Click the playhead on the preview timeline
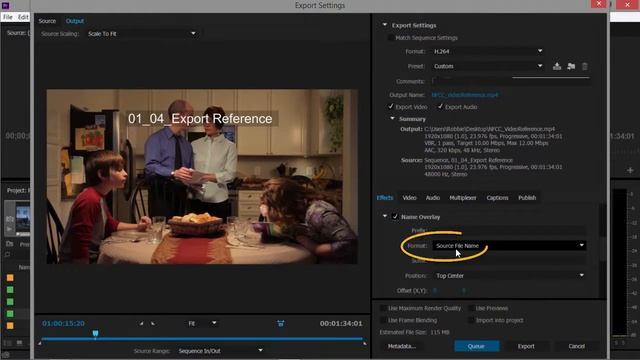Screen dimensions: 640x360 pyautogui.click(x=95, y=334)
